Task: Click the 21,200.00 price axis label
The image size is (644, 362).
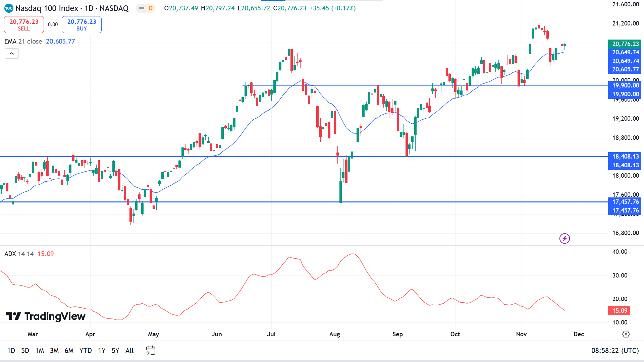Action: coord(626,23)
